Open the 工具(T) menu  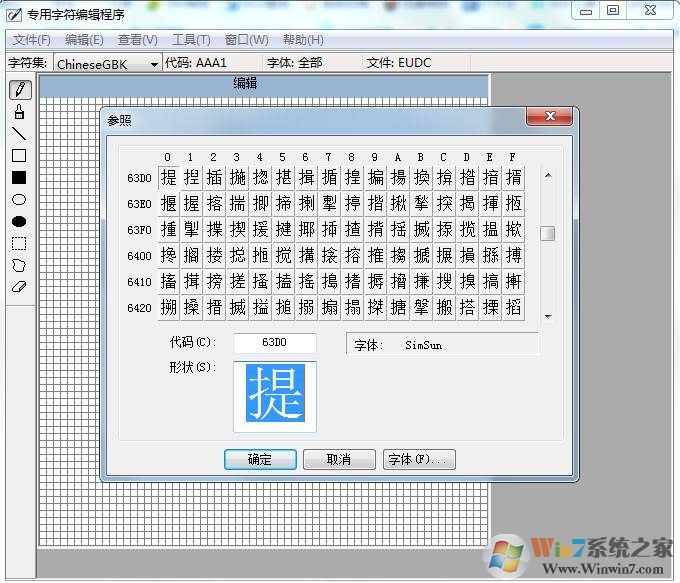click(x=190, y=40)
